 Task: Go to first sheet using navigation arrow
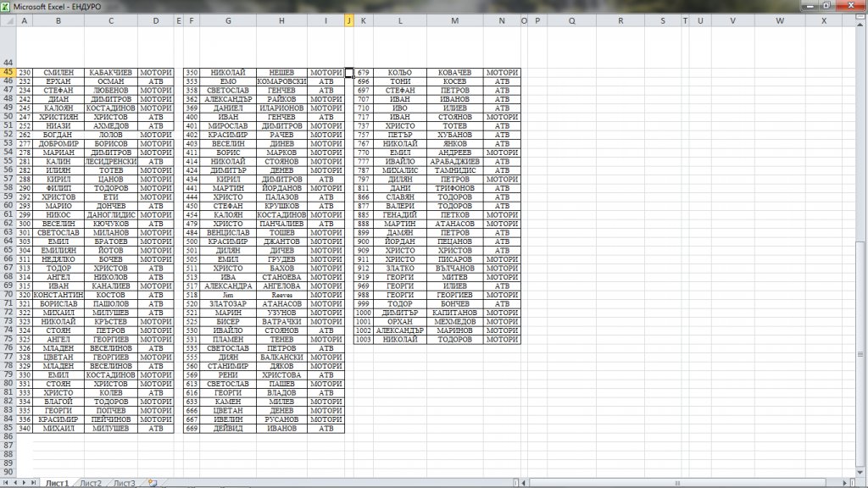click(x=6, y=482)
